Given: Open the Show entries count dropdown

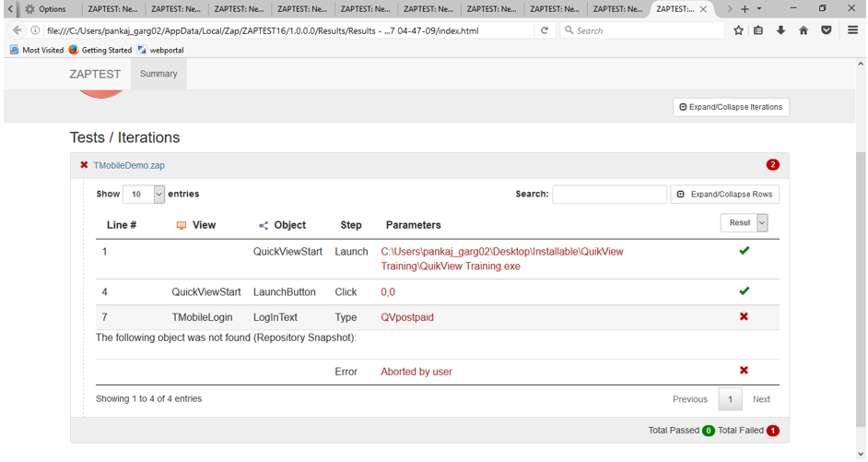Looking at the screenshot, I should click(x=144, y=194).
